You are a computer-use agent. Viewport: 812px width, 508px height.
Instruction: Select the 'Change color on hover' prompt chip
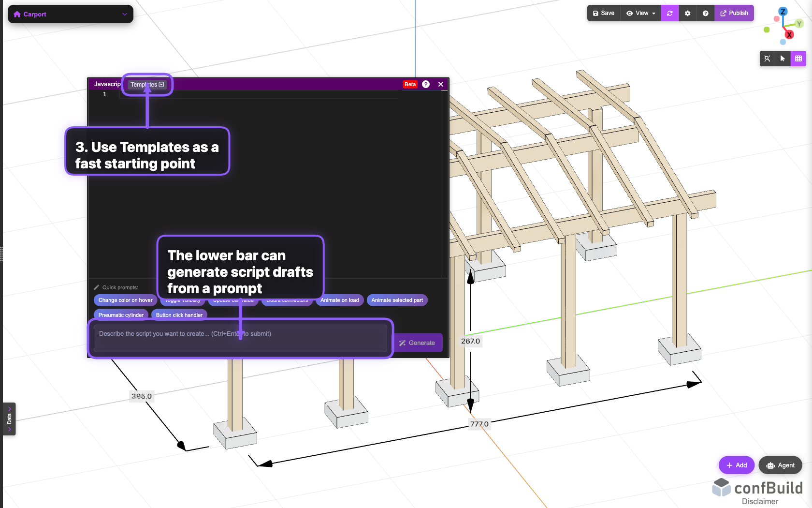[x=125, y=300]
